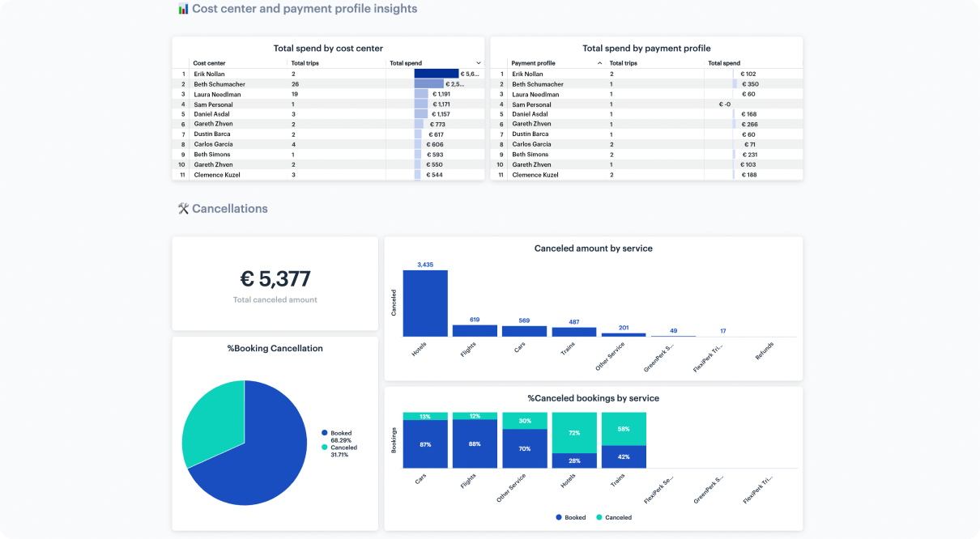The height and width of the screenshot is (539, 980).
Task: Click the € 350 payment profile spend
Action: click(x=749, y=84)
